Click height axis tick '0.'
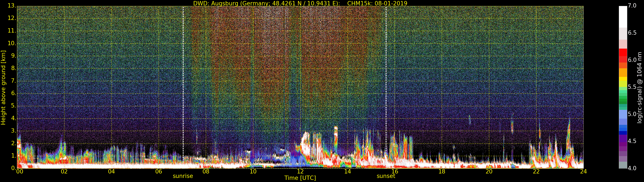Image resolution: width=644 pixels, height=182 pixels. click(x=13, y=168)
